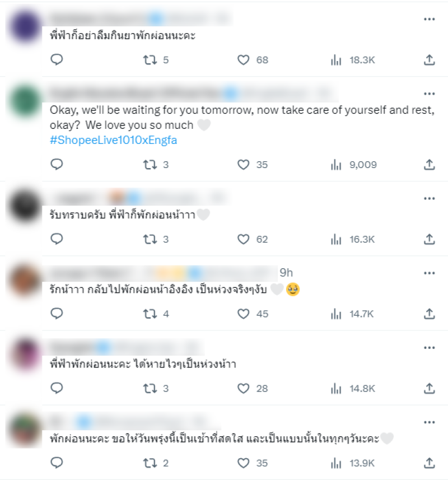This screenshot has width=448, height=480.
Task: View analytics showing 14.7K views
Action: pyautogui.click(x=352, y=314)
